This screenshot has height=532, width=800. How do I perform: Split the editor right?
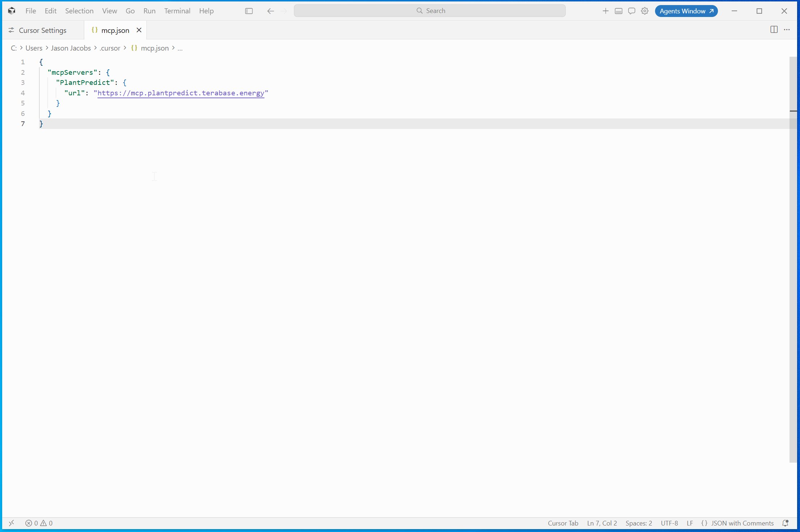(x=774, y=30)
